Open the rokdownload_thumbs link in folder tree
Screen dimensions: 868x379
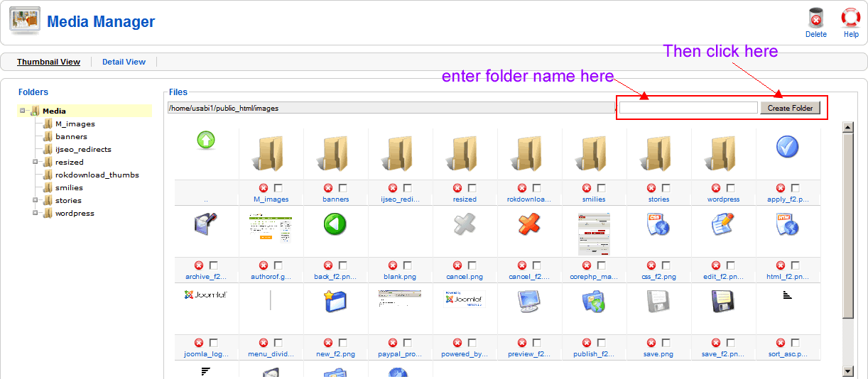click(x=97, y=175)
